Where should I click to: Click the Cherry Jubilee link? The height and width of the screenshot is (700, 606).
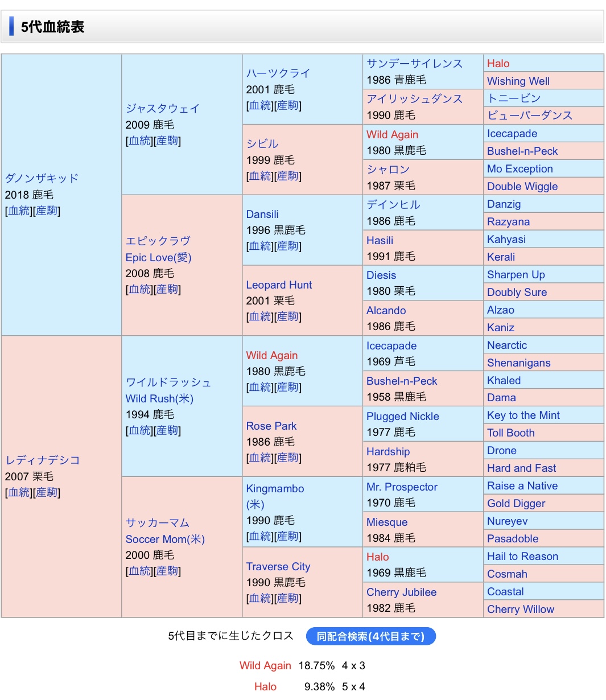[x=401, y=592]
